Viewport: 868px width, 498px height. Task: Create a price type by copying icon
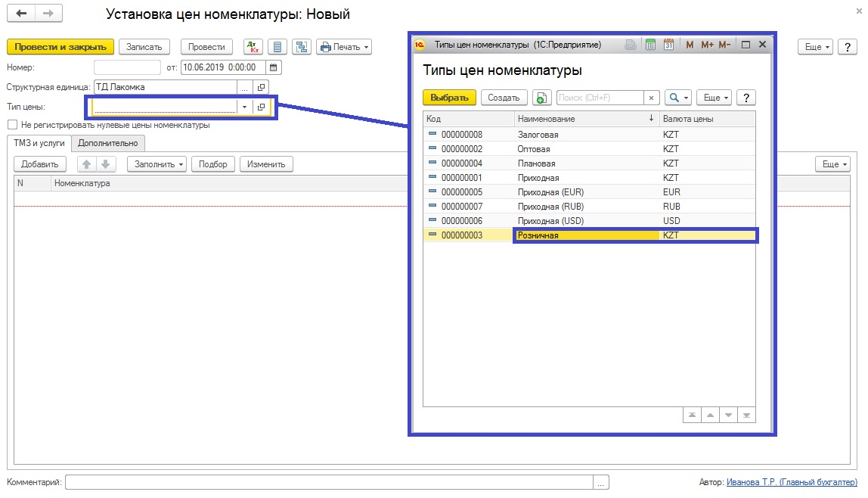pos(541,98)
